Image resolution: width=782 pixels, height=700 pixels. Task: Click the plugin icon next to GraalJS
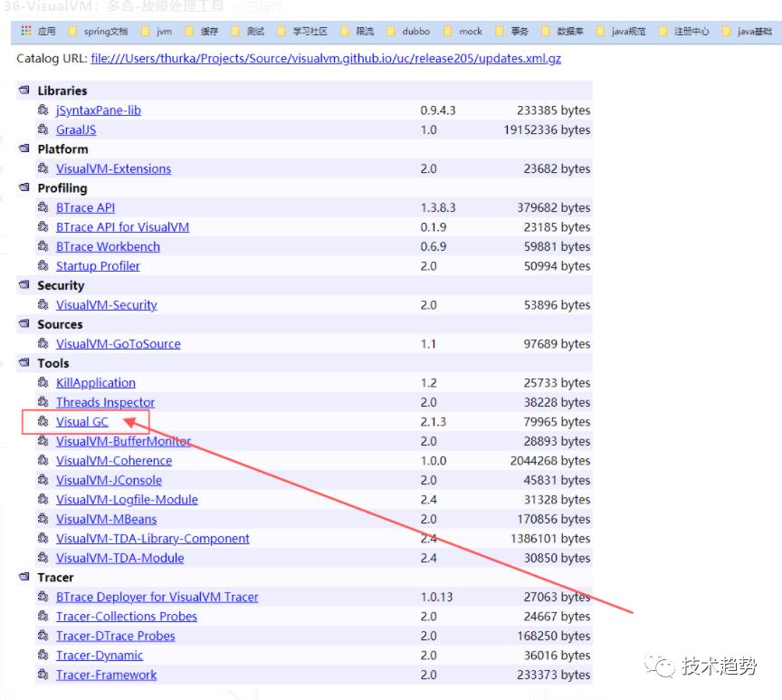point(43,129)
